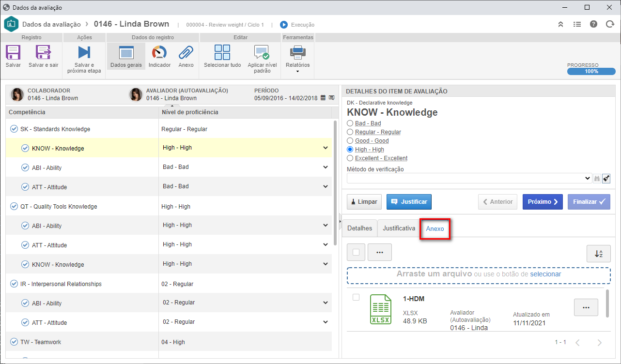Click Salvar e próxima etapa icon
621x364 pixels.
(84, 52)
